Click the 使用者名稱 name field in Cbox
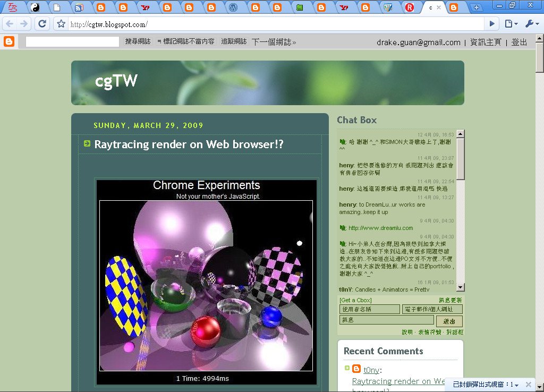This screenshot has height=392, width=544. [x=370, y=309]
